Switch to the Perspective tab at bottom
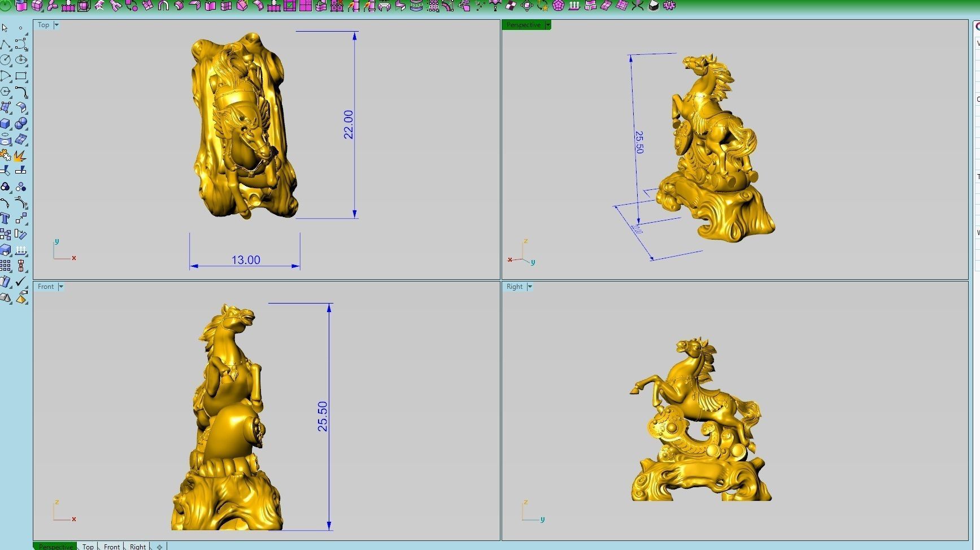Screen dimensions: 980x550 coord(55,547)
